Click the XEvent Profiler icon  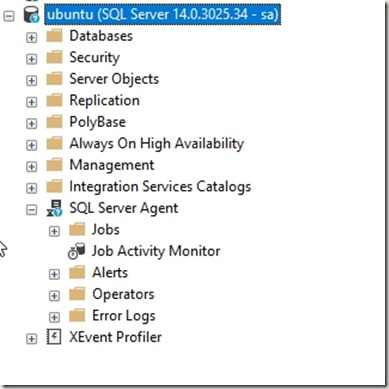point(54,337)
